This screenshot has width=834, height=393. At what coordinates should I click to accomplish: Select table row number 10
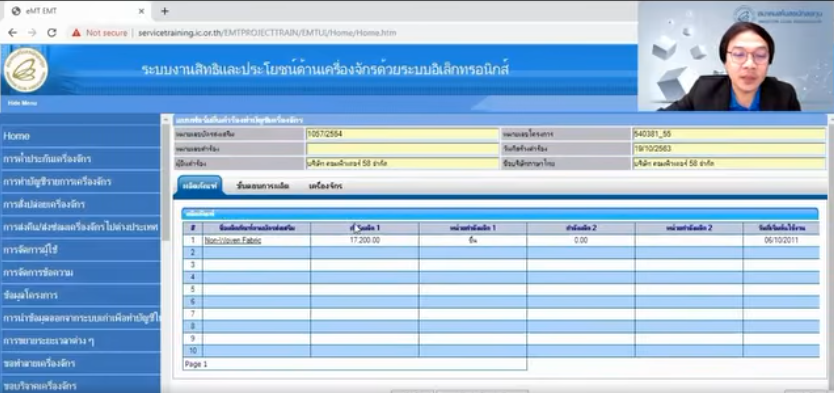(x=193, y=351)
